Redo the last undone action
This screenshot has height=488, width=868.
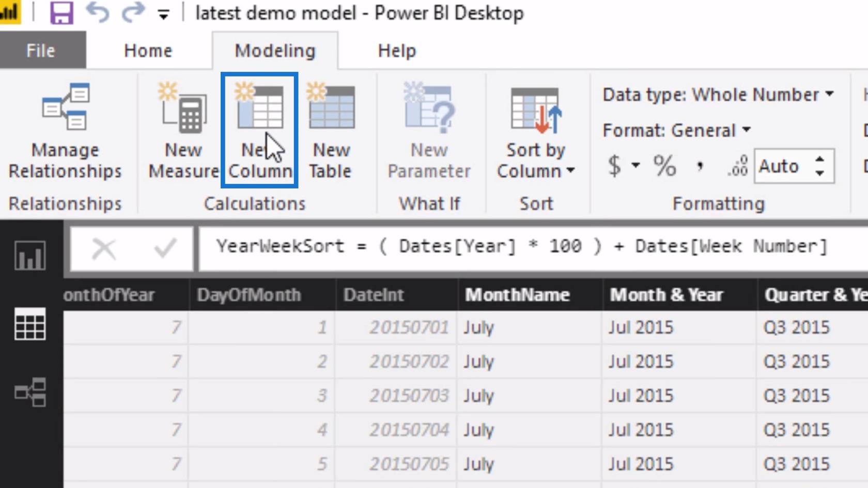pos(133,12)
